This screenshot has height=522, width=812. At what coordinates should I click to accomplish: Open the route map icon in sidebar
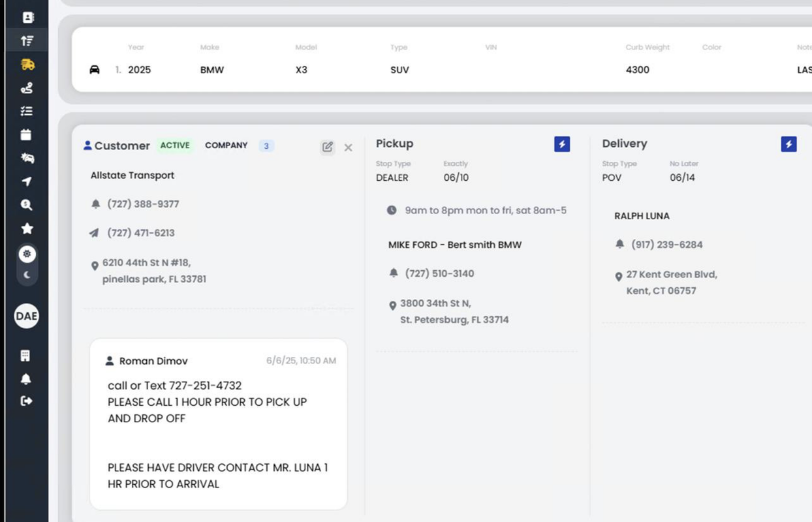27,88
